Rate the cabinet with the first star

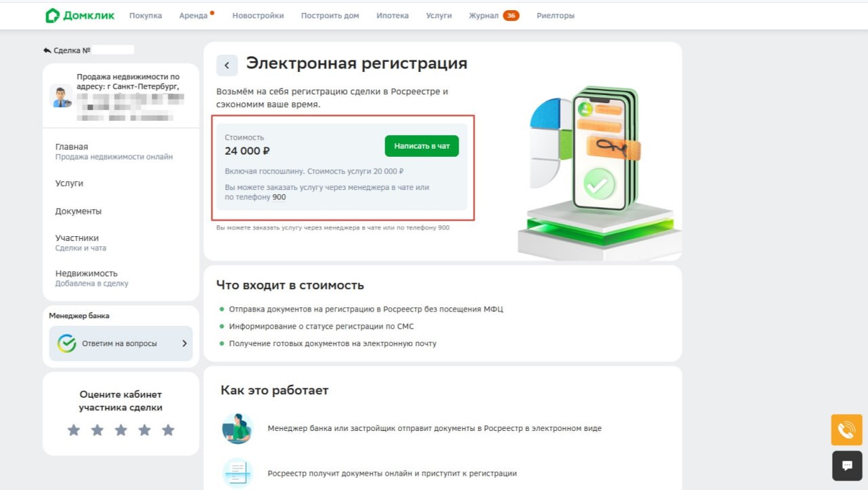click(x=74, y=430)
